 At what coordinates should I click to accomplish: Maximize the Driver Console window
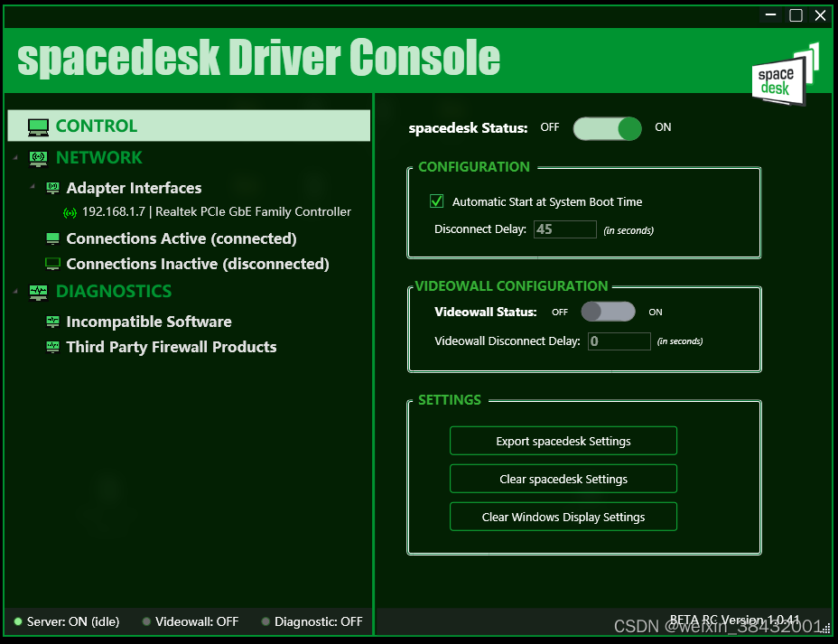796,15
